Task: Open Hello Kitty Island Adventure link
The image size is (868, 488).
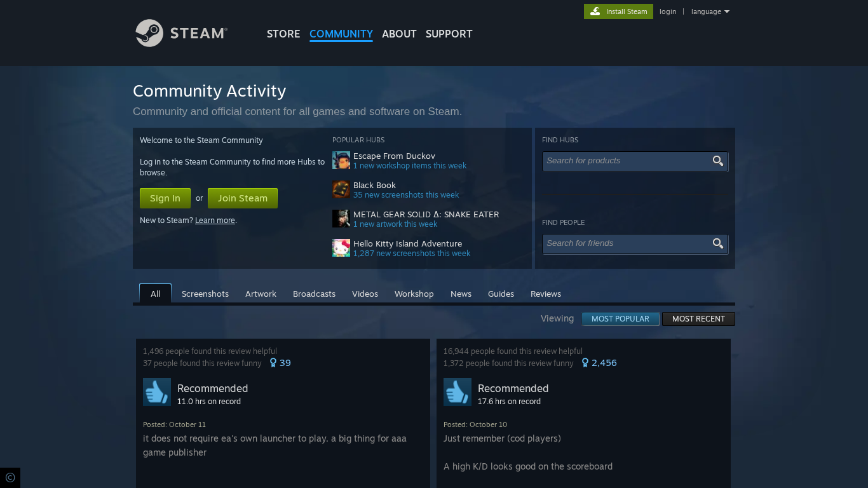Action: point(407,243)
